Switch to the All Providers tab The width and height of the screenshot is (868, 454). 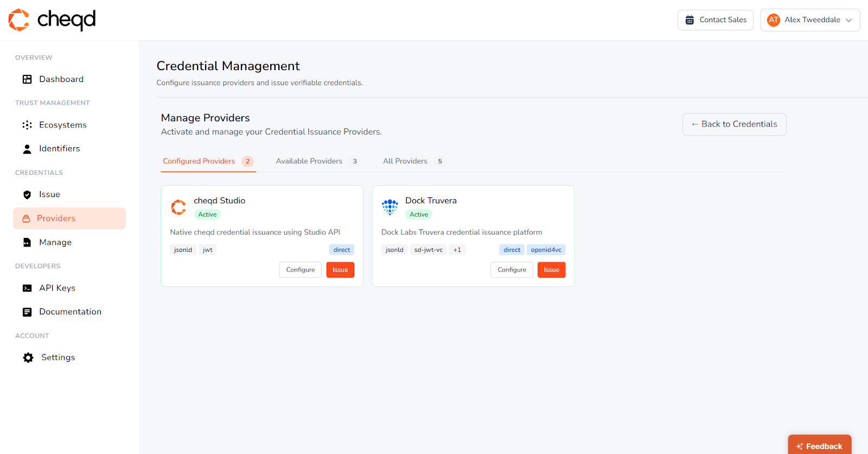click(x=412, y=161)
